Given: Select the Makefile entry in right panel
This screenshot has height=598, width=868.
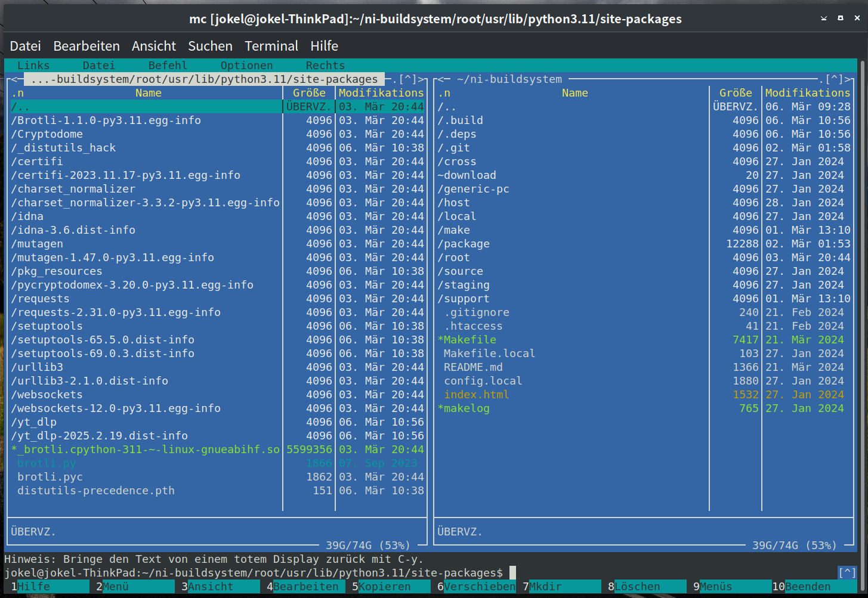Looking at the screenshot, I should tap(469, 340).
